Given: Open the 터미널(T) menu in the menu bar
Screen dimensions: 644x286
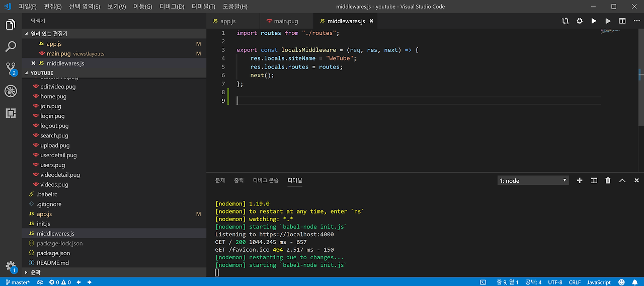Looking at the screenshot, I should coord(203,7).
